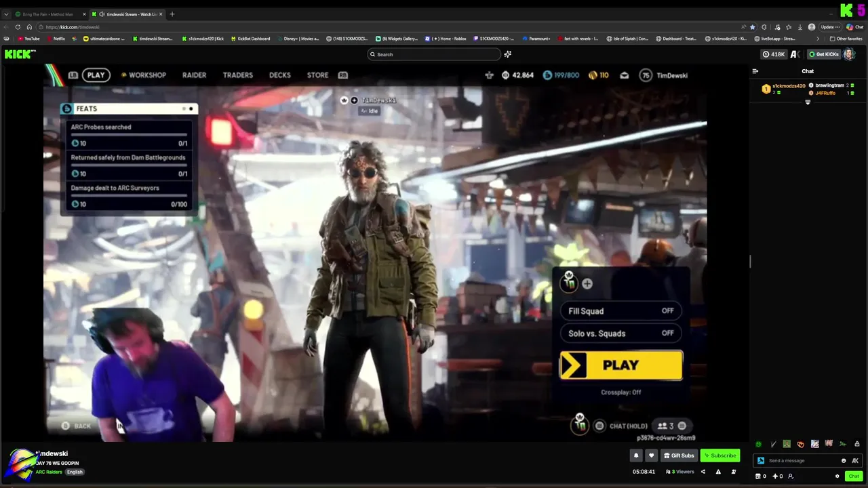
Task: Click the TimDewski level 75 profile
Action: tap(664, 75)
